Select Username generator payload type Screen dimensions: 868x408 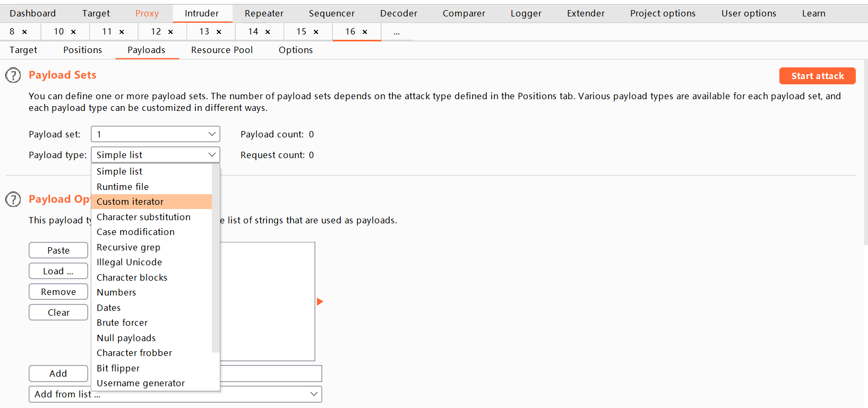coord(151,383)
